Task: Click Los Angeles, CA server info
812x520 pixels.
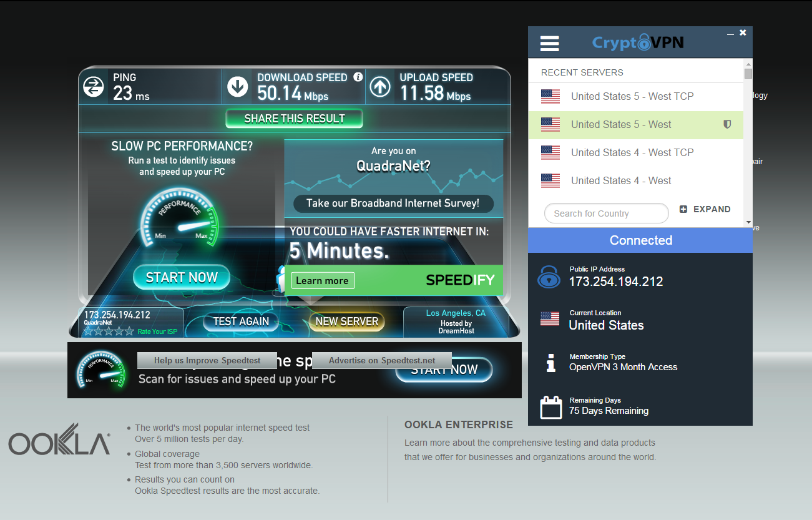Action: (456, 321)
